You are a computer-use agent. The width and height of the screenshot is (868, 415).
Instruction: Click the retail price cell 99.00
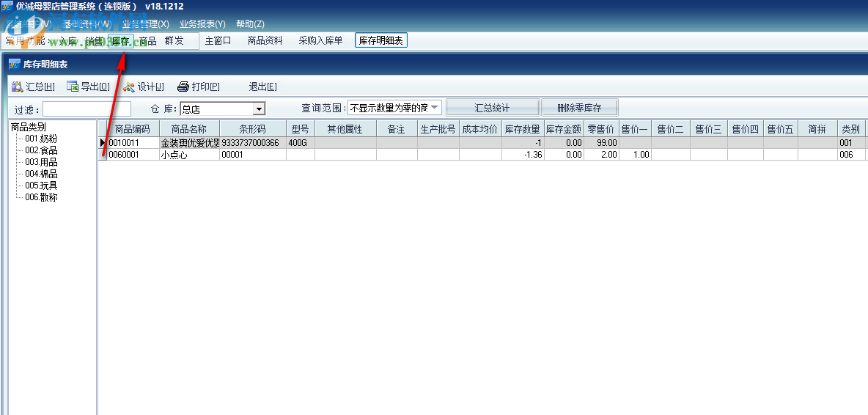point(601,143)
